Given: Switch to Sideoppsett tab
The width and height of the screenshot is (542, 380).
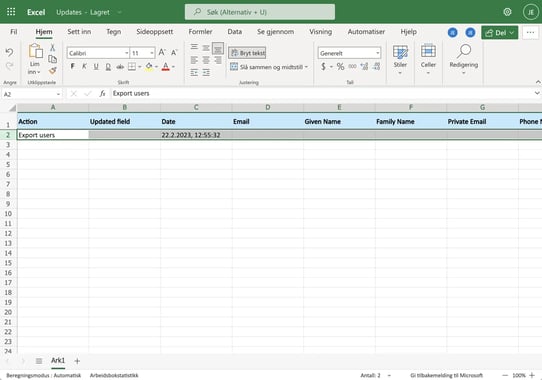Looking at the screenshot, I should point(155,32).
